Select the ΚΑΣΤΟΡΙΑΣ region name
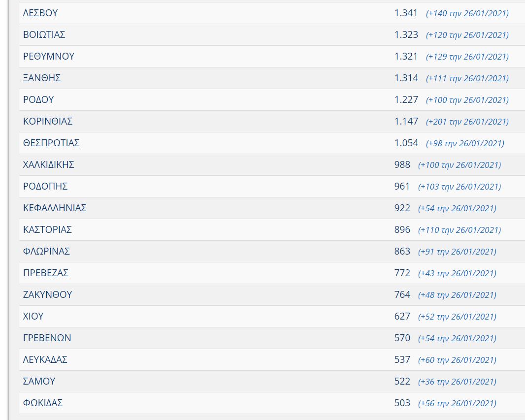Image resolution: width=525 pixels, height=420 pixels. tap(48, 230)
